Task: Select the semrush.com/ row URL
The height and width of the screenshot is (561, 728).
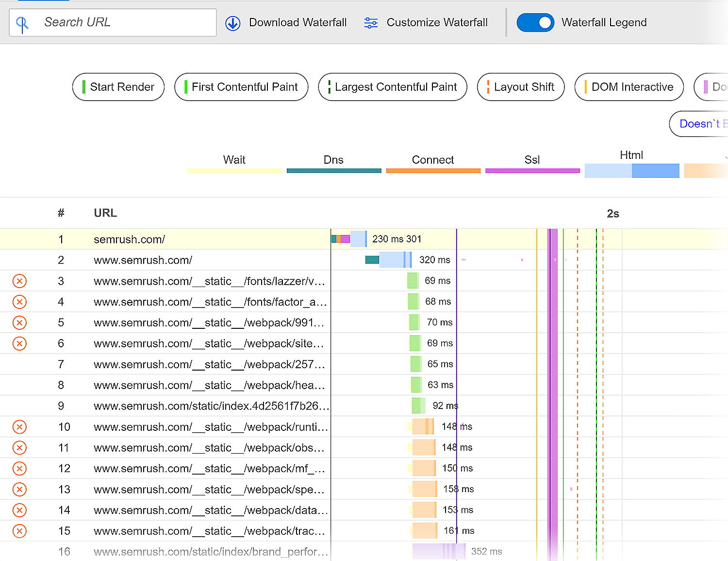Action: click(x=130, y=239)
